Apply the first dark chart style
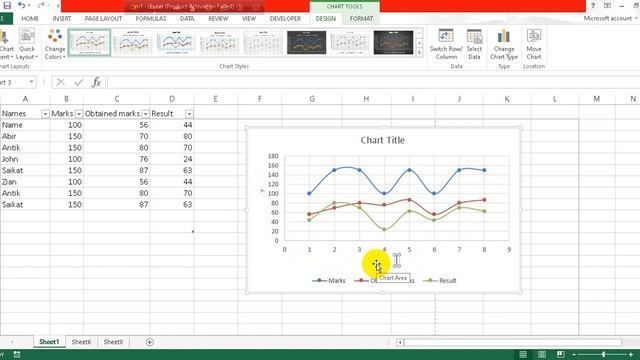Viewport: 640px width, 360px height. [x=307, y=42]
